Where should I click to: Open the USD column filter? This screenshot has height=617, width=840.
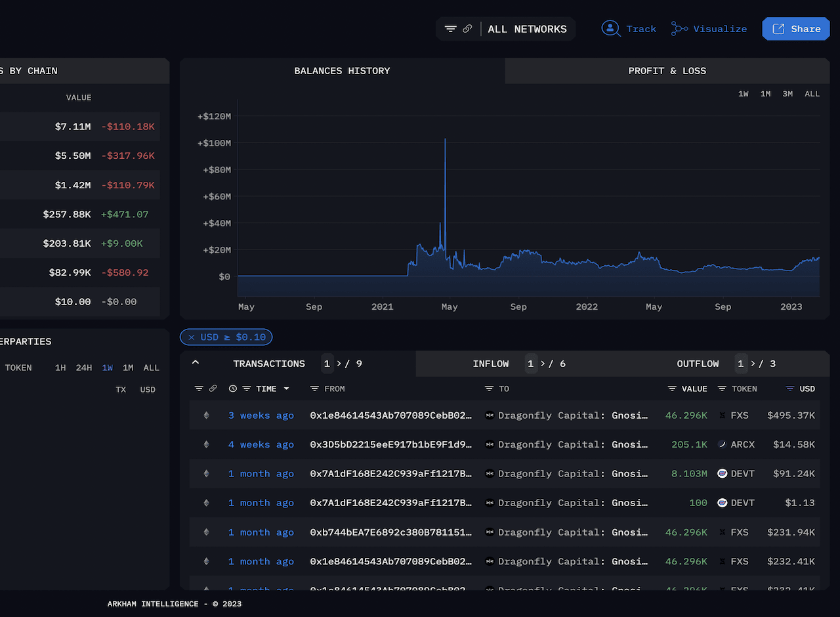pos(790,389)
